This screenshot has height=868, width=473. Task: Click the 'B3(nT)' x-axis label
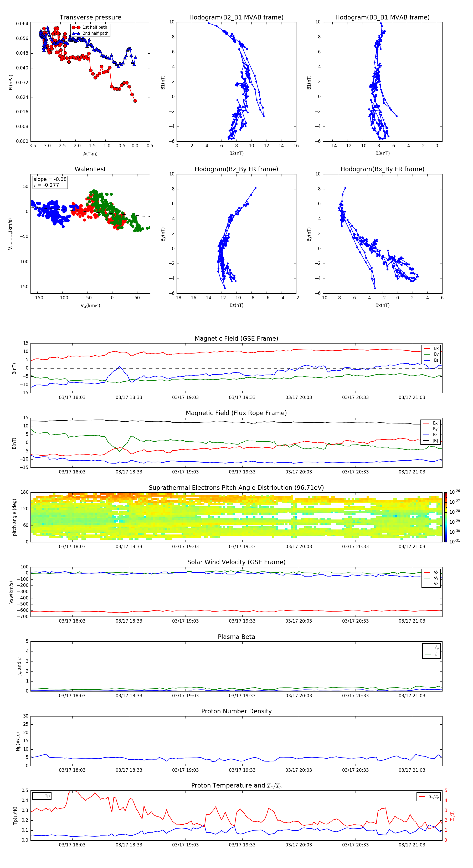[x=382, y=153]
